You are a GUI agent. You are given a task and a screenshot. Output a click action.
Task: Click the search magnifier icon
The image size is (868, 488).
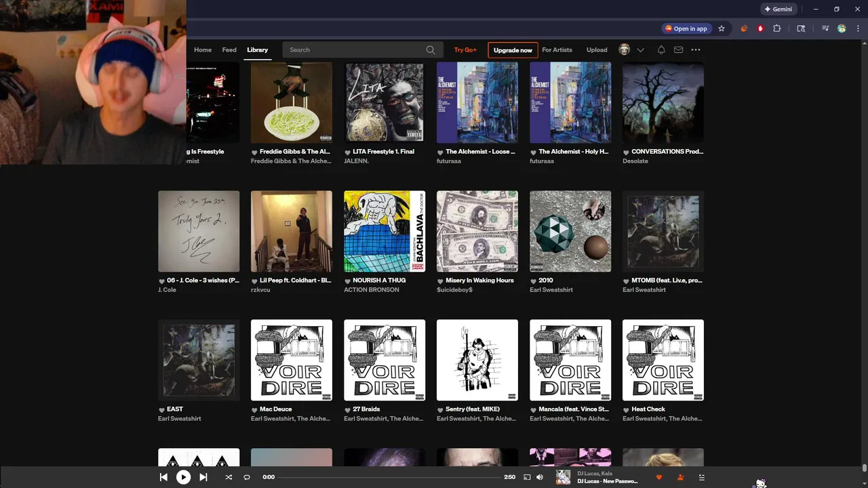[431, 49]
